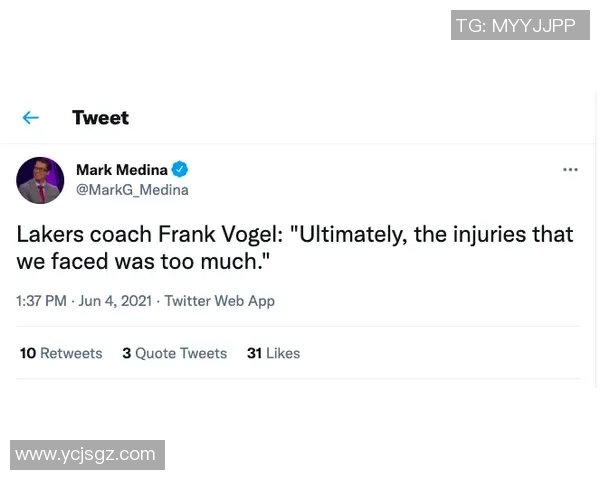Viewport: 600px width, 480px height.
Task: View the 10 Retweets list
Action: coord(61,353)
